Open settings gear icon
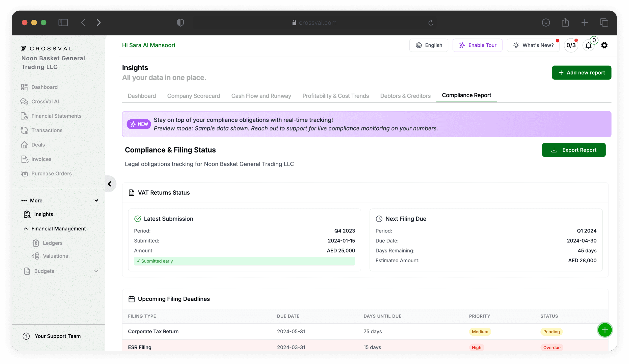Screen dimensions: 629x364 click(604, 45)
